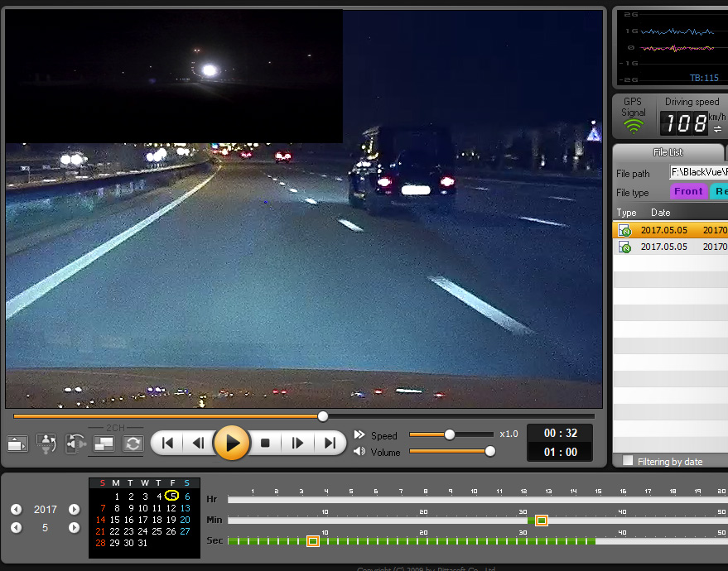Swap front and rear video channels
Screen dimensions: 728x571
click(133, 444)
